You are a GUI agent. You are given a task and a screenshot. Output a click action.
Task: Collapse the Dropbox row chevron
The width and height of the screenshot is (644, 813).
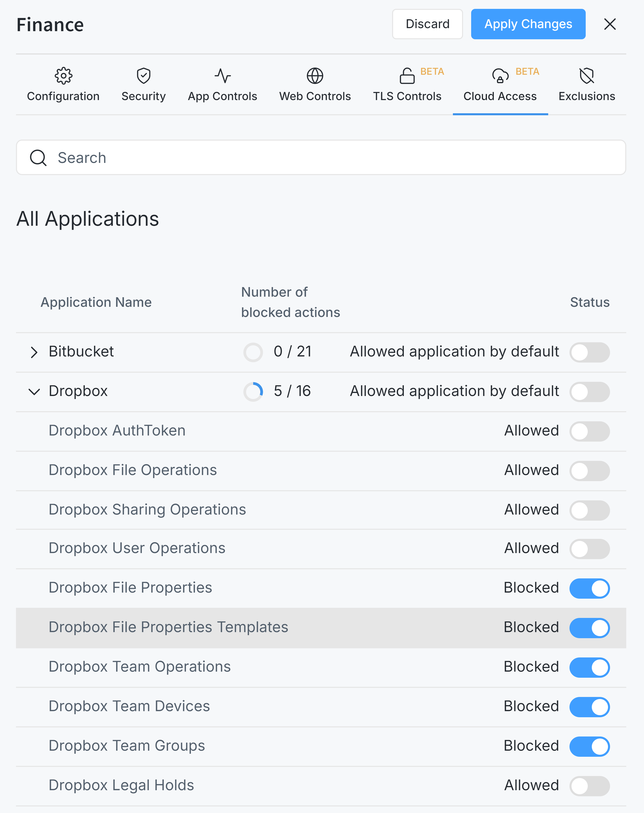[x=34, y=392]
